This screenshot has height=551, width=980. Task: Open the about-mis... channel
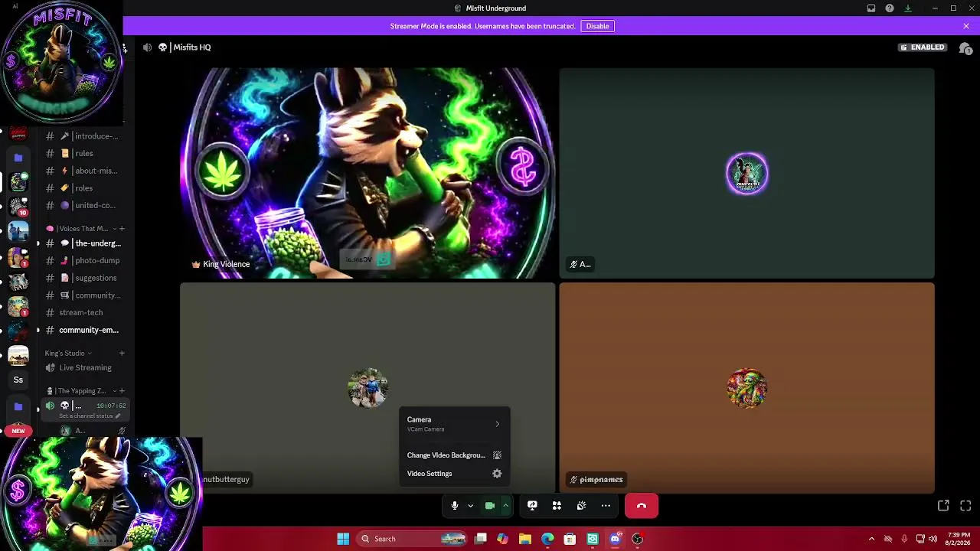[x=84, y=171]
